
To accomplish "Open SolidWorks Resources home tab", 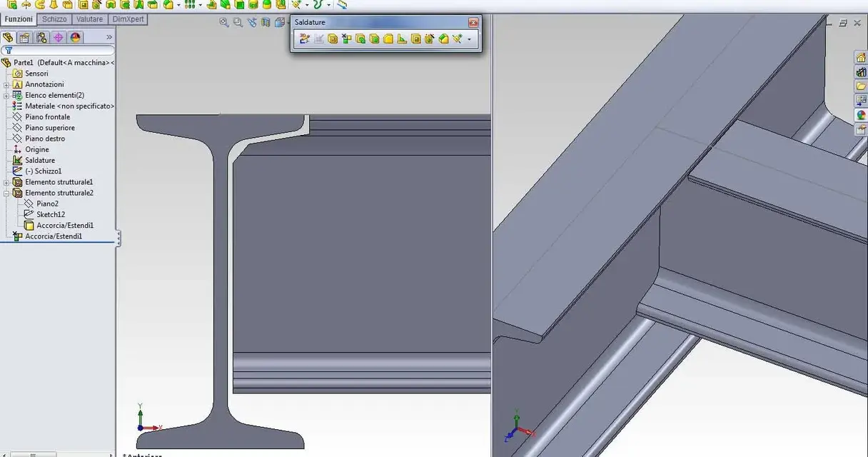I will click(861, 58).
